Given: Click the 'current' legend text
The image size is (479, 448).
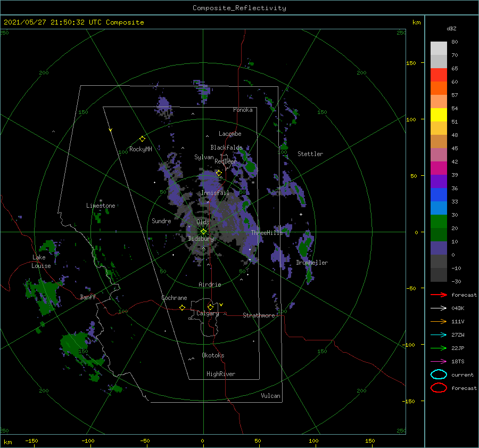Looking at the screenshot, I should tap(463, 374).
